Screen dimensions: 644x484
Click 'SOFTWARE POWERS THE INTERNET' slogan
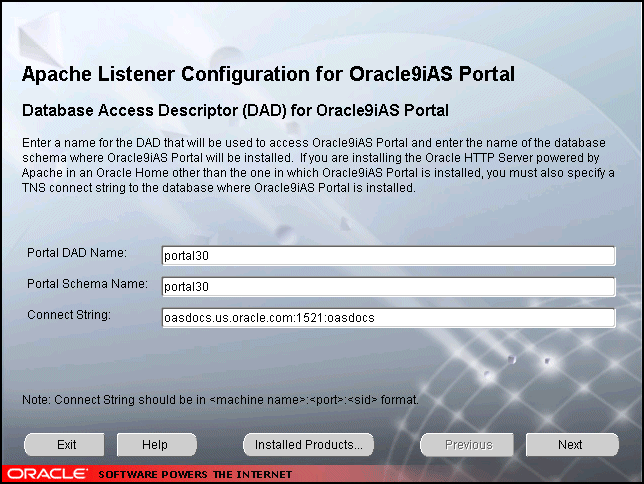tap(195, 475)
